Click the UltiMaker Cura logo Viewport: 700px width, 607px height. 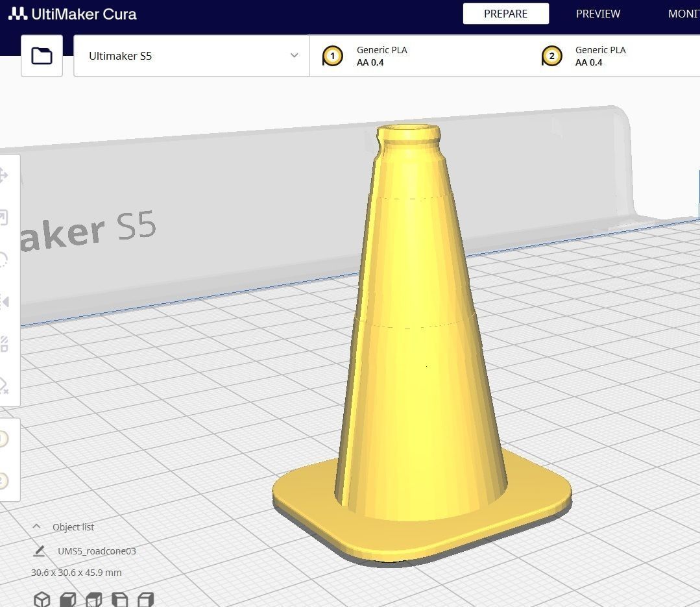pyautogui.click(x=72, y=14)
